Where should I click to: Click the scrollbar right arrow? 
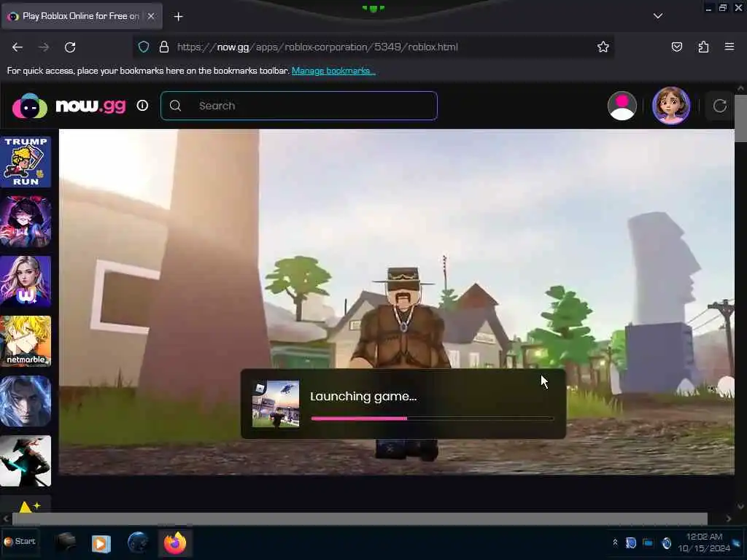729,518
